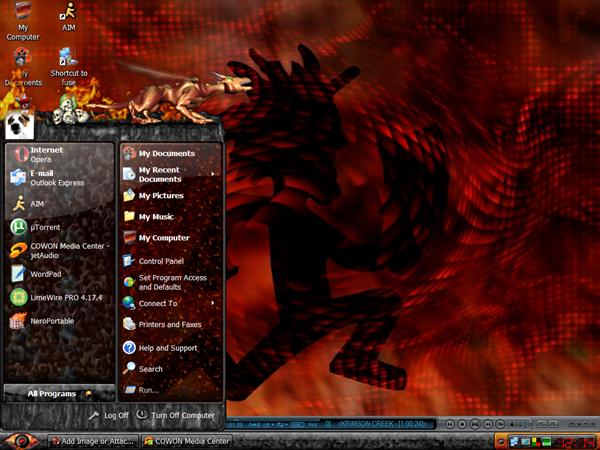The width and height of the screenshot is (600, 450).
Task: Open COWON Media Center - jetAudio entry
Action: [59, 251]
